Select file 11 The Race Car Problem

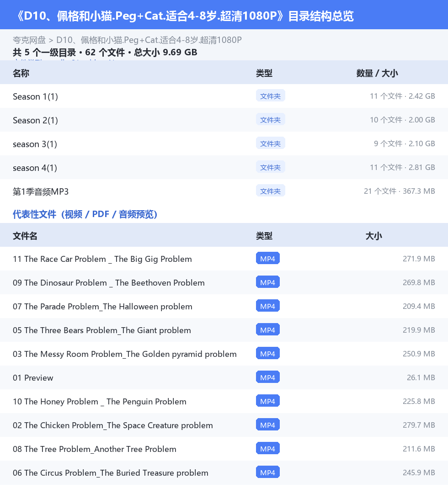(102, 259)
